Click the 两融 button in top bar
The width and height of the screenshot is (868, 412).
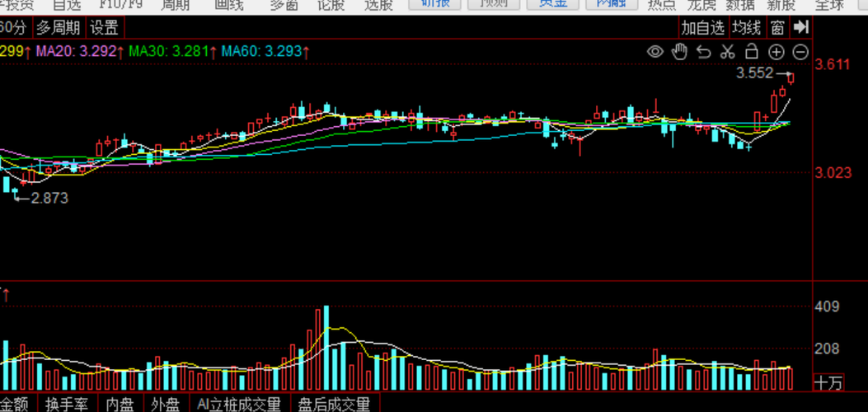click(611, 4)
